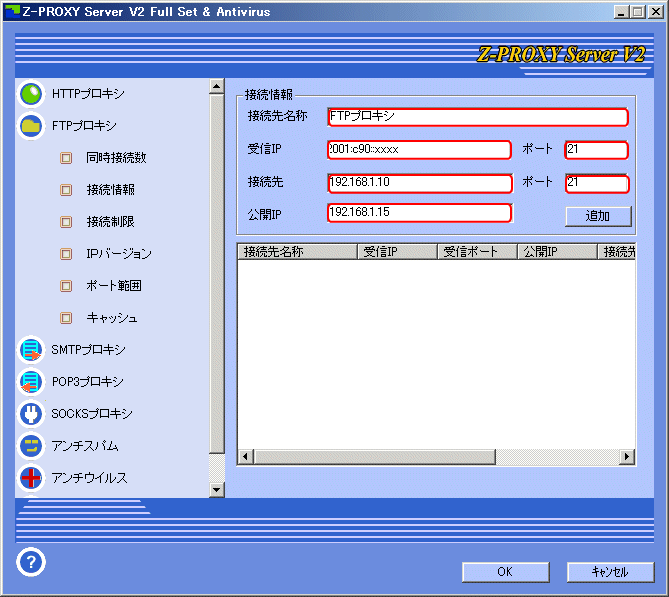This screenshot has height=597, width=669.
Task: Click the 受信IP port field
Action: tap(596, 150)
